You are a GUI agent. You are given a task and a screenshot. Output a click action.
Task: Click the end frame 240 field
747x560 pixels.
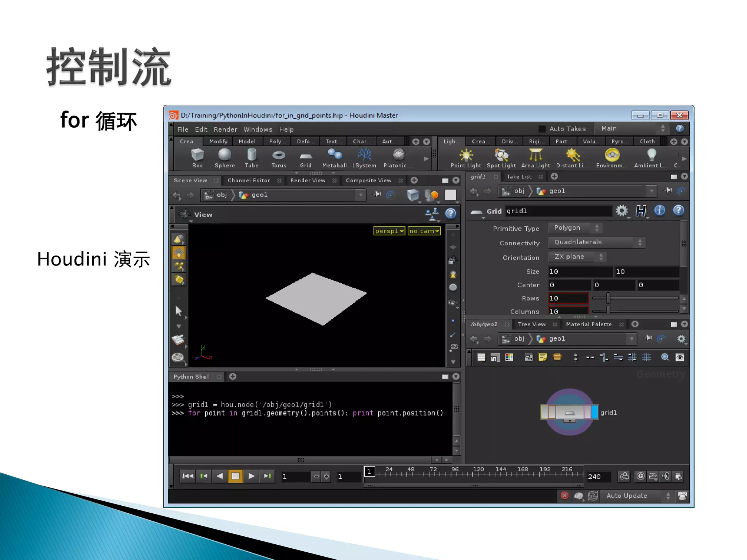[598, 477]
